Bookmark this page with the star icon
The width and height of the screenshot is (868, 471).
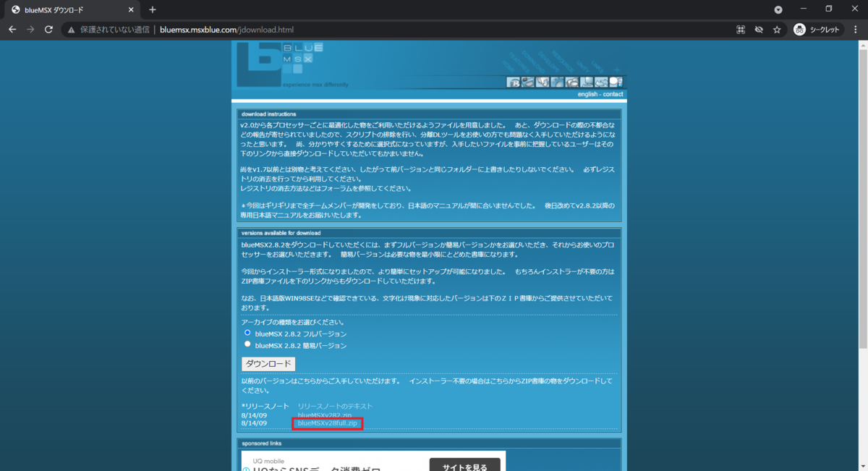tap(777, 30)
